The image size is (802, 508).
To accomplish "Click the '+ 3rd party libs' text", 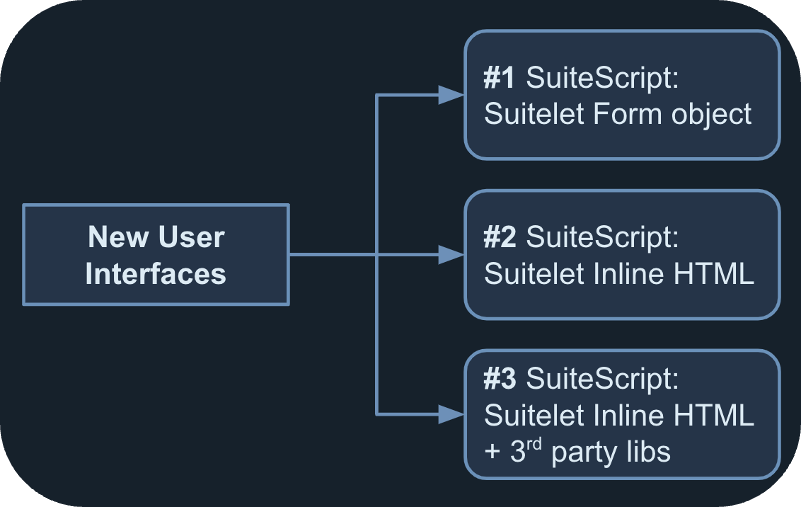I will tap(576, 451).
